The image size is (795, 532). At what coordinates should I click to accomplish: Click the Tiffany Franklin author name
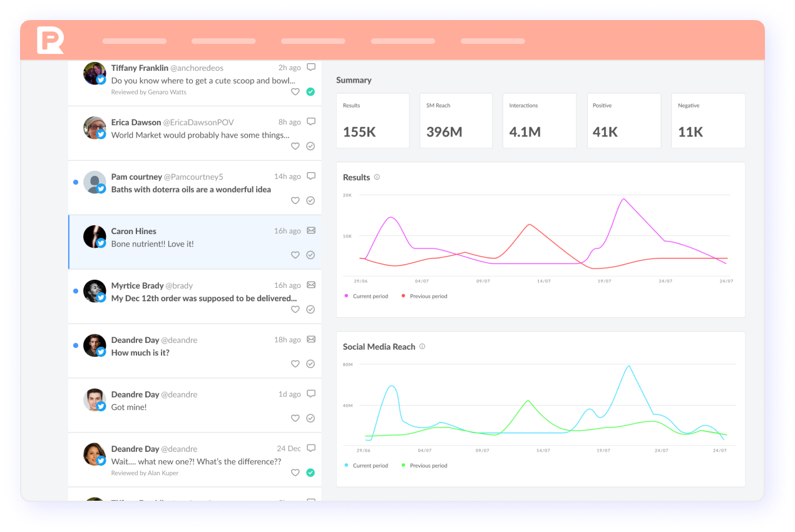click(140, 68)
